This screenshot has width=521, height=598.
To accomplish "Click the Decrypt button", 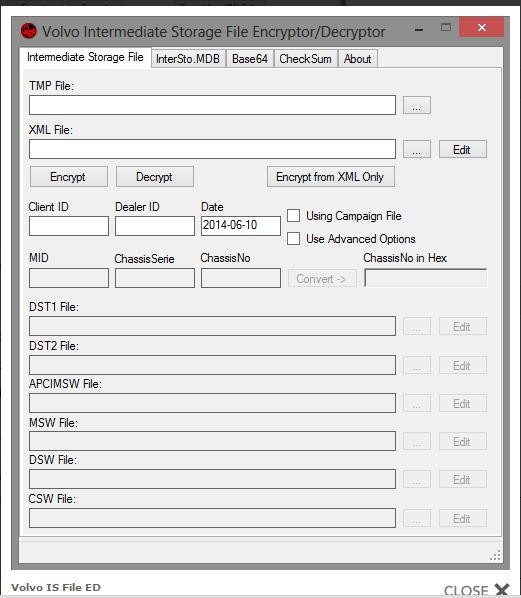I will click(x=154, y=177).
